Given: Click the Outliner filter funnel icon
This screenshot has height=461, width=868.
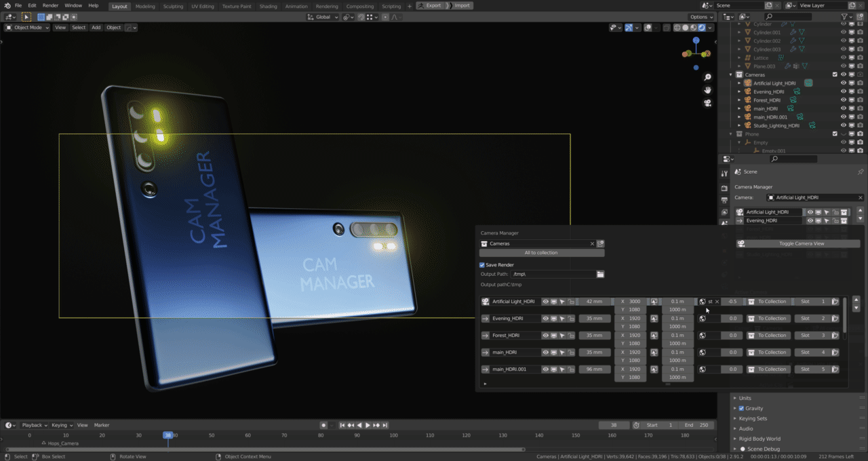Looking at the screenshot, I should (x=844, y=17).
